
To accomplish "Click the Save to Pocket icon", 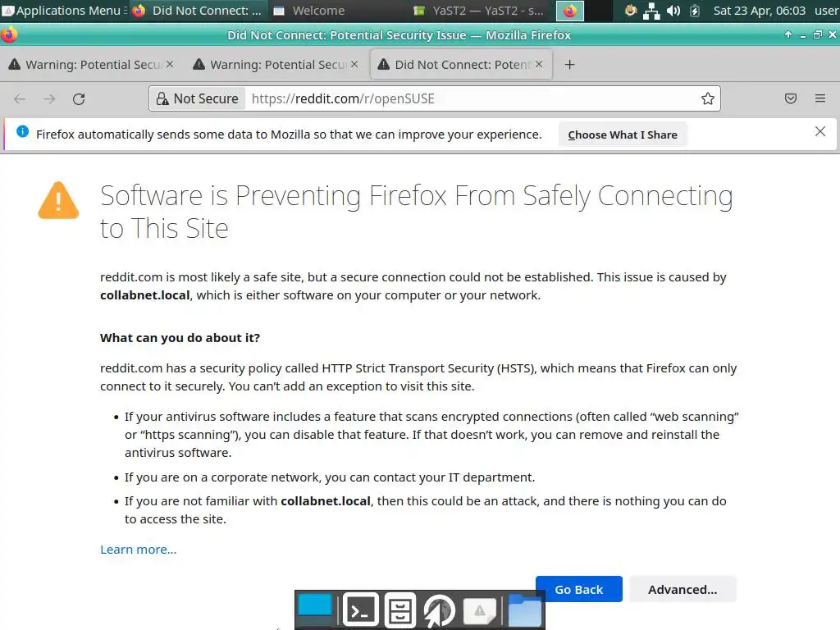I will (x=791, y=99).
